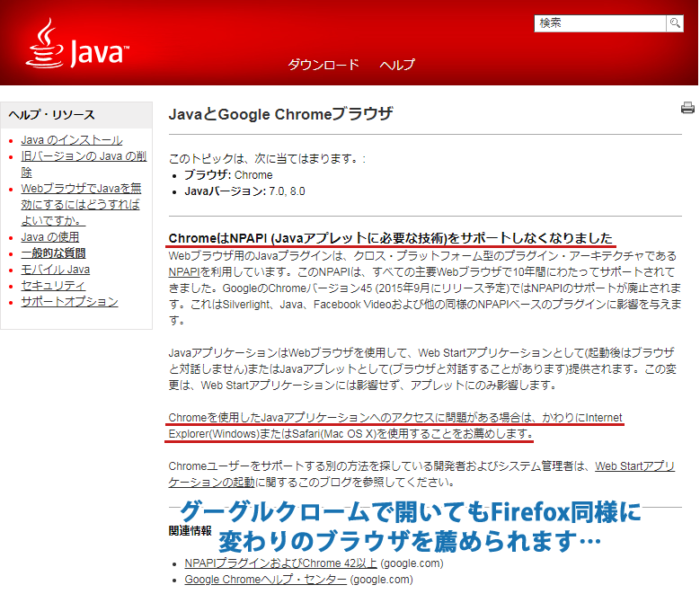This screenshot has width=700, height=594.
Task: Open the Java の使用 sidebar link
Action: 50,237
